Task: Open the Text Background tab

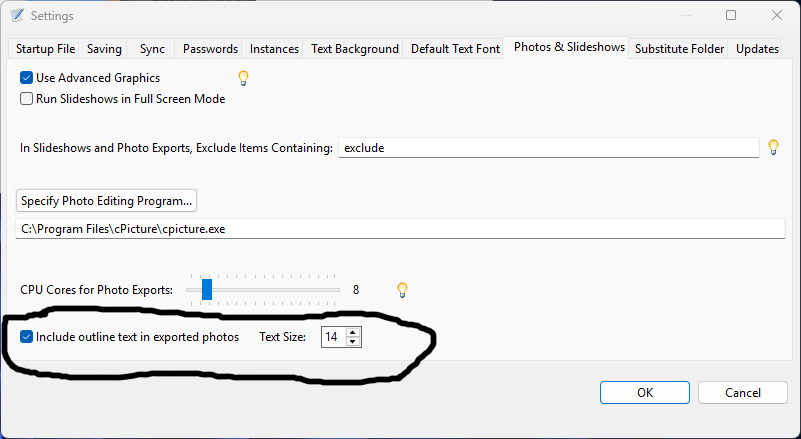Action: click(x=354, y=49)
